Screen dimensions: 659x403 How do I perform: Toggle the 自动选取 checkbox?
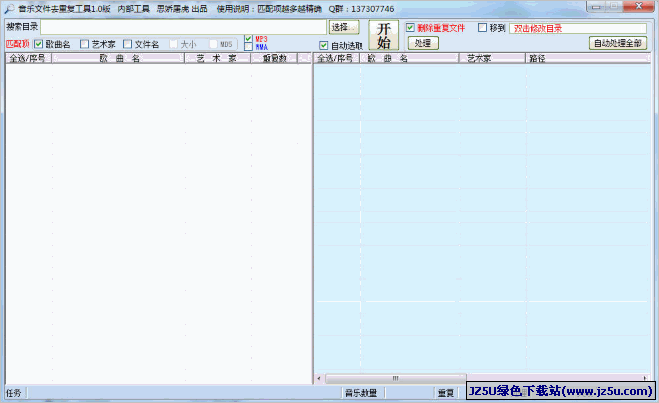point(323,45)
